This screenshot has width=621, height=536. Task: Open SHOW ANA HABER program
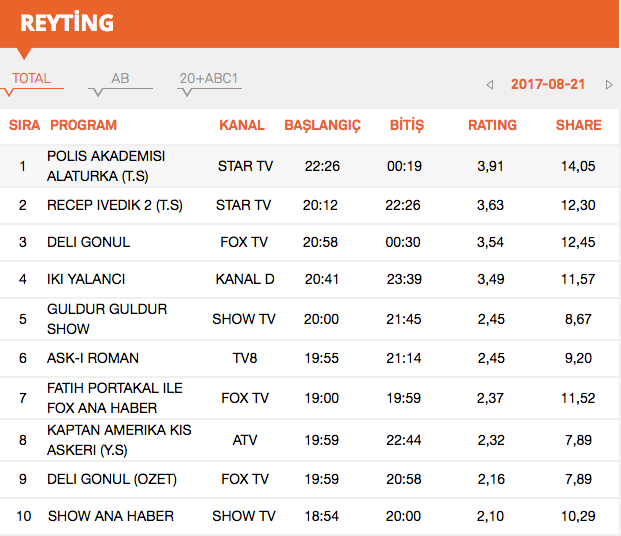click(x=110, y=516)
